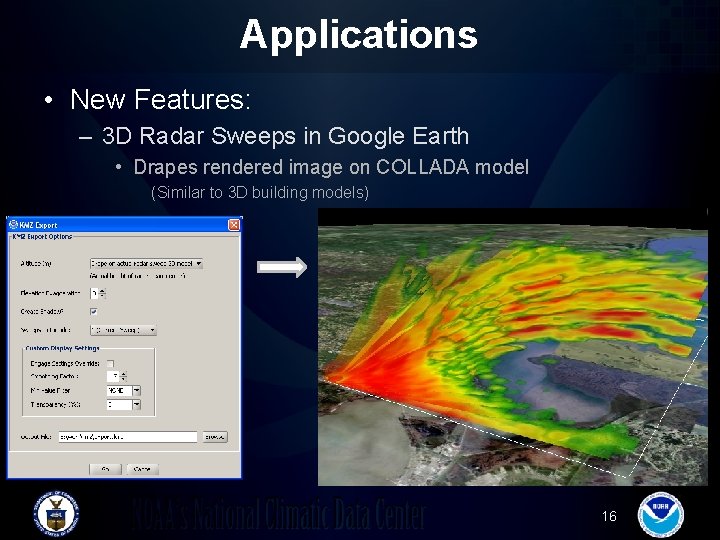The image size is (720, 540).
Task: Click the Output File text field
Action: click(x=128, y=437)
